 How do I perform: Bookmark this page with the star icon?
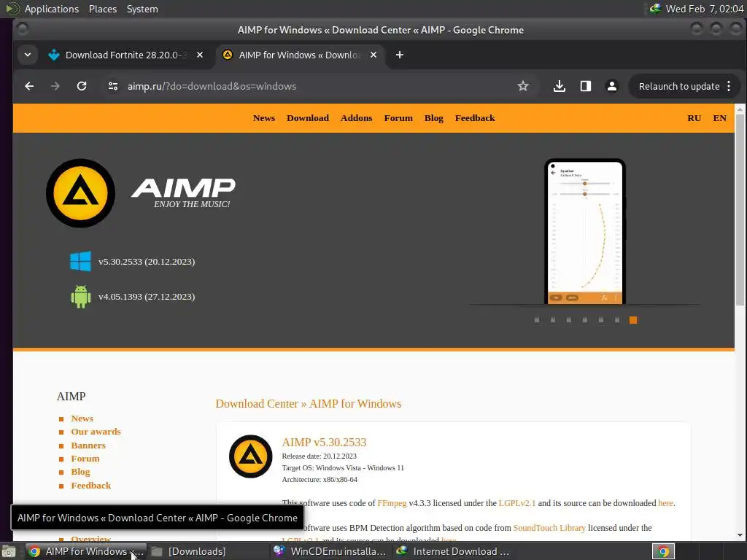click(522, 86)
